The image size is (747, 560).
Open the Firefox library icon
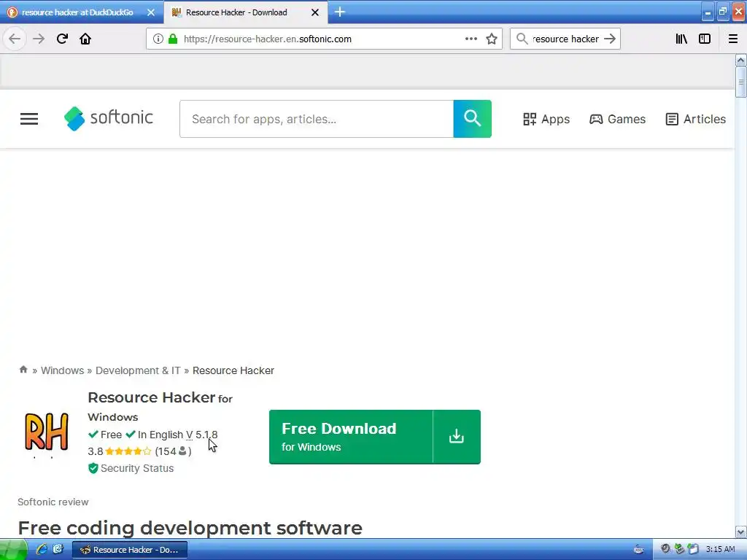pos(681,39)
